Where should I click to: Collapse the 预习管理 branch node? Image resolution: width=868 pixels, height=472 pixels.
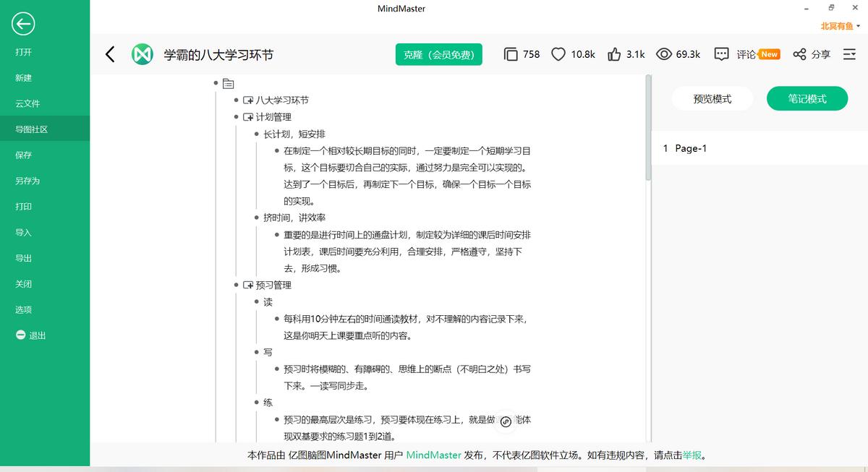(x=250, y=285)
